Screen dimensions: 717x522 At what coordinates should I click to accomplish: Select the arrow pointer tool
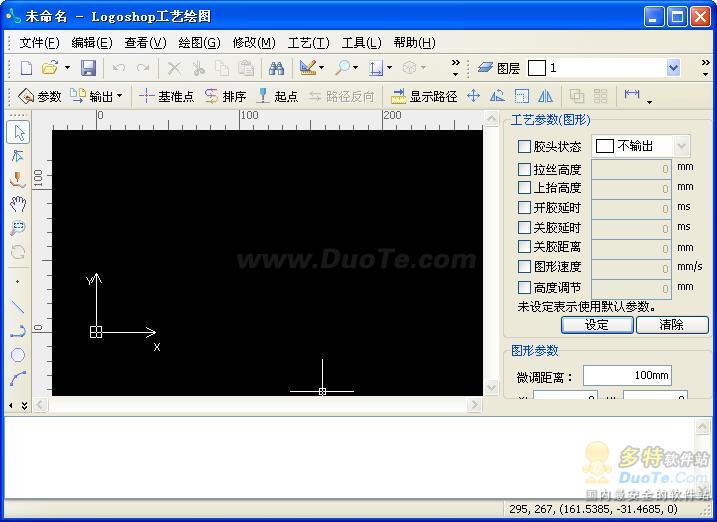18,132
